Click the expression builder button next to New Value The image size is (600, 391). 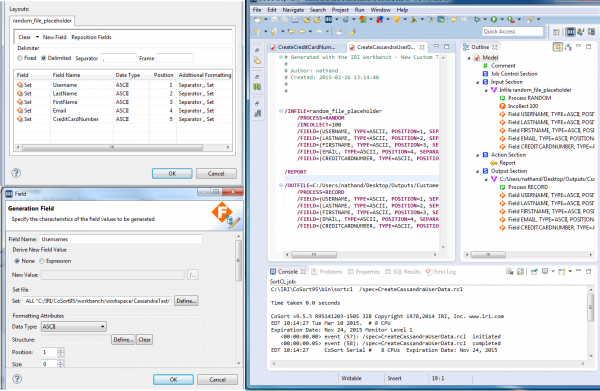point(192,275)
